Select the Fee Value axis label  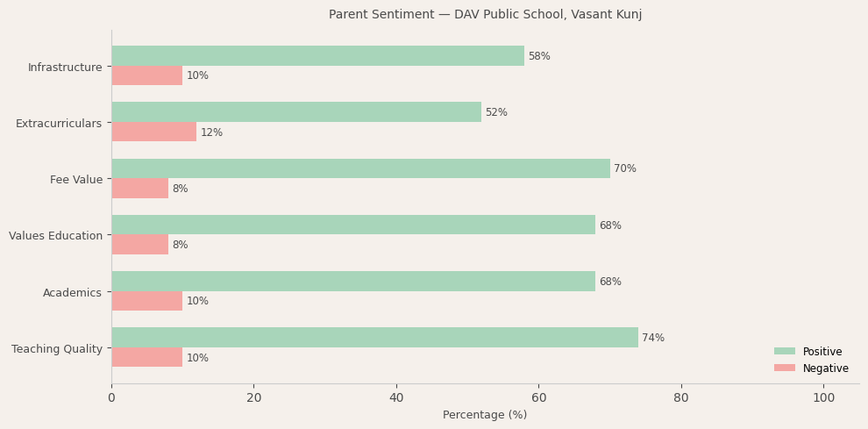76,180
